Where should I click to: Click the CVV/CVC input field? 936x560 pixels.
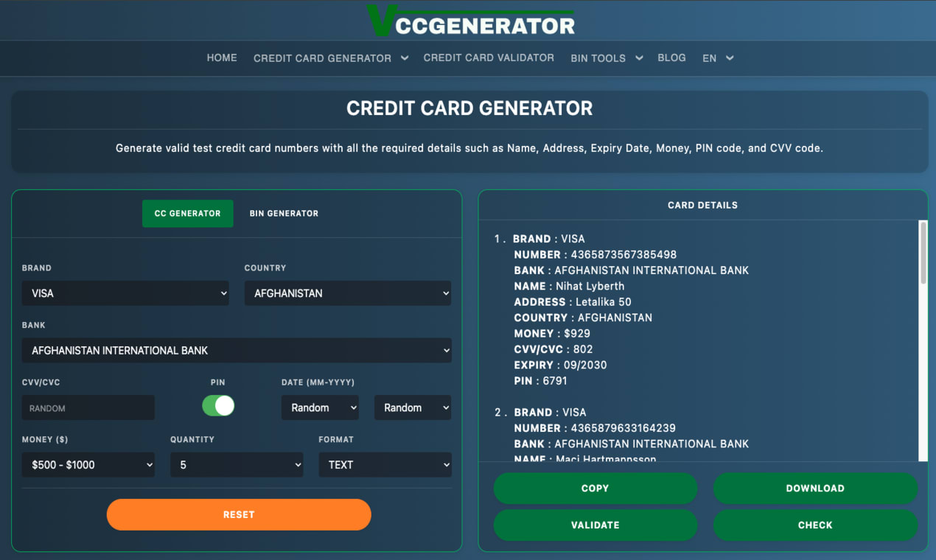[88, 408]
